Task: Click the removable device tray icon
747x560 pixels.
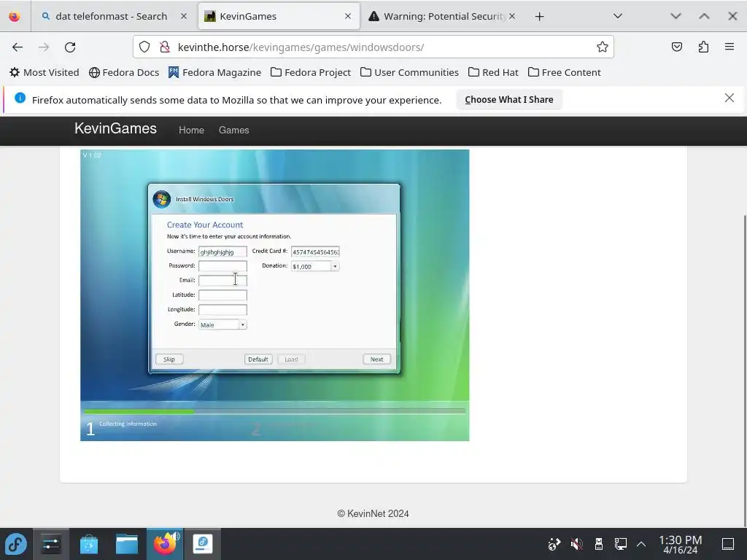Action: pos(599,544)
